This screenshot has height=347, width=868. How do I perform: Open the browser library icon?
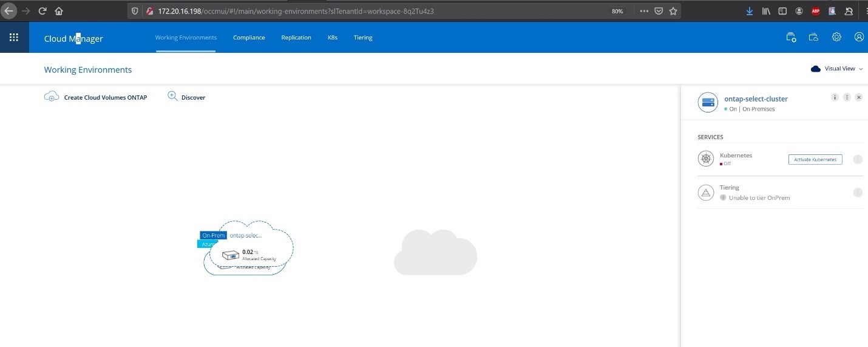(x=767, y=11)
